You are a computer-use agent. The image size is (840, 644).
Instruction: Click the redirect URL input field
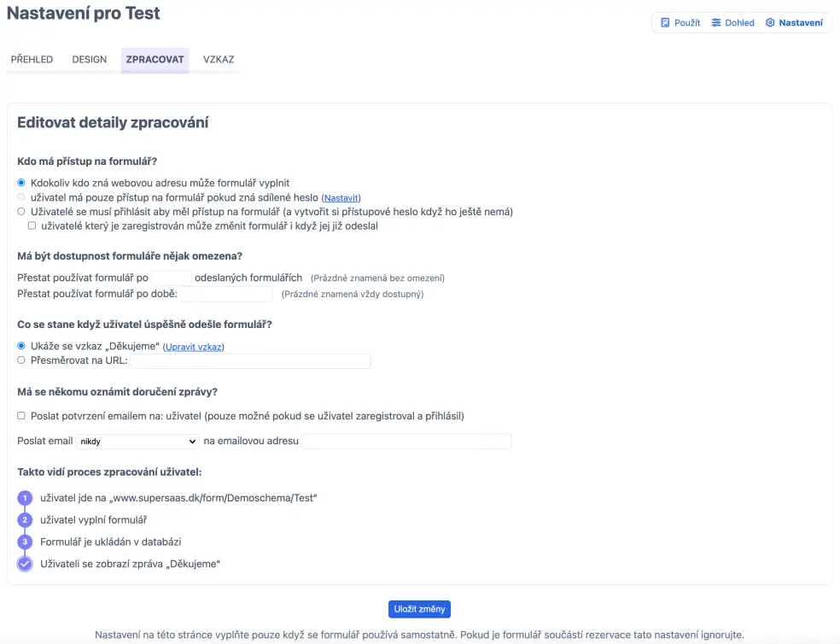[x=251, y=361]
